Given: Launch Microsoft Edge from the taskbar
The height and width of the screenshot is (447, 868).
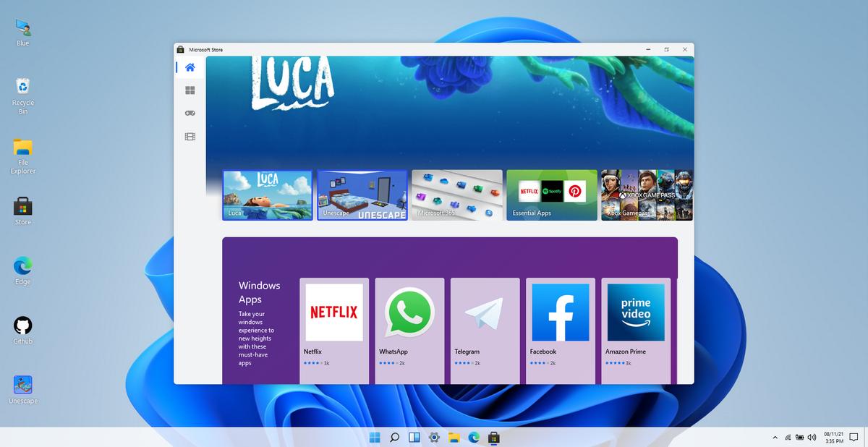Looking at the screenshot, I should click(475, 438).
